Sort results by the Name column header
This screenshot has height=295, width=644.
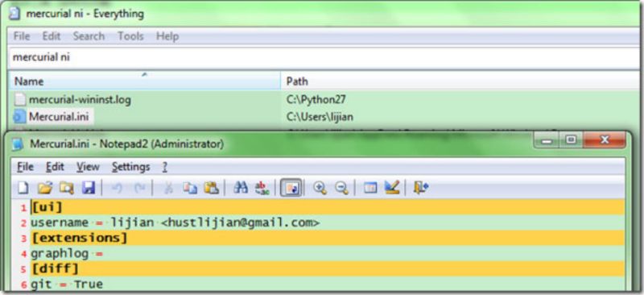145,81
